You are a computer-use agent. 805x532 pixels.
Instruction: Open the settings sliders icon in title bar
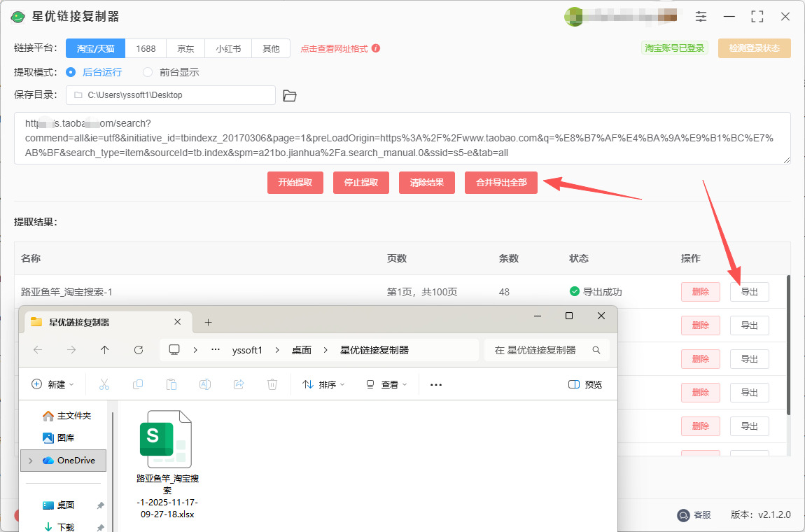(x=701, y=16)
